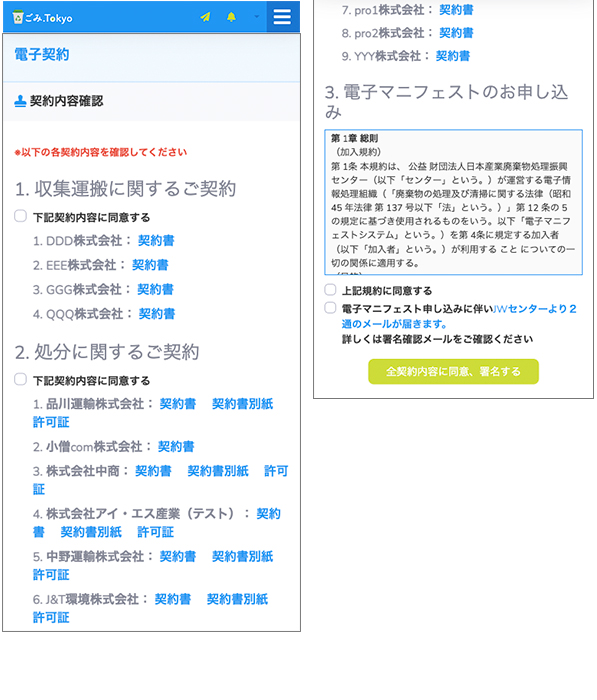597x700 pixels.
Task: Check agreement box under 処分に関するご契約
Action: coord(21,379)
